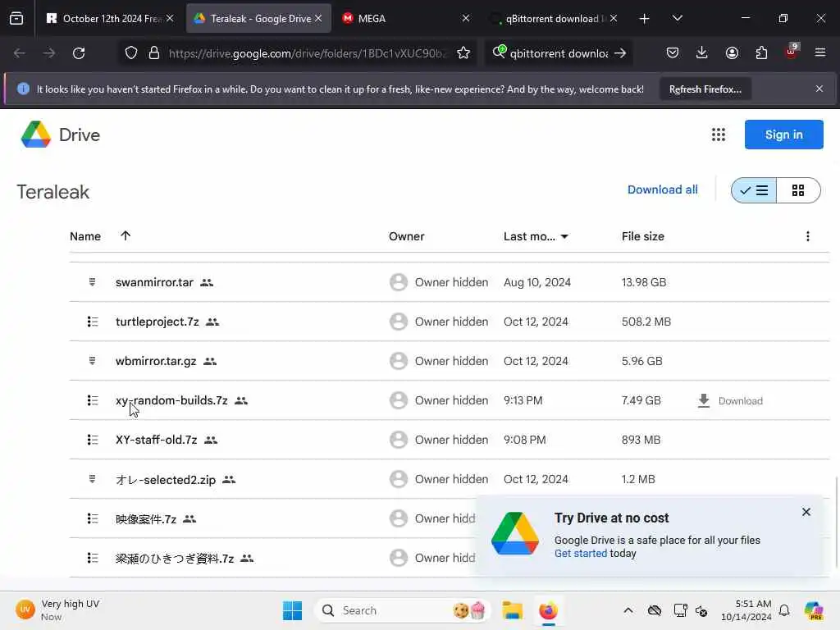This screenshot has width=840, height=630.
Task: Open the Google apps grid
Action: [719, 135]
